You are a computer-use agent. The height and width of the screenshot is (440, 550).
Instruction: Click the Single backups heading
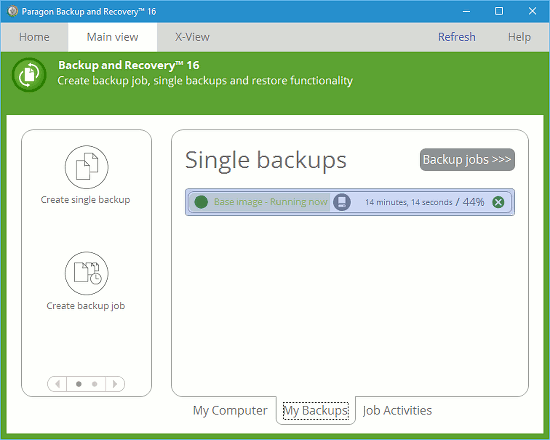click(266, 161)
